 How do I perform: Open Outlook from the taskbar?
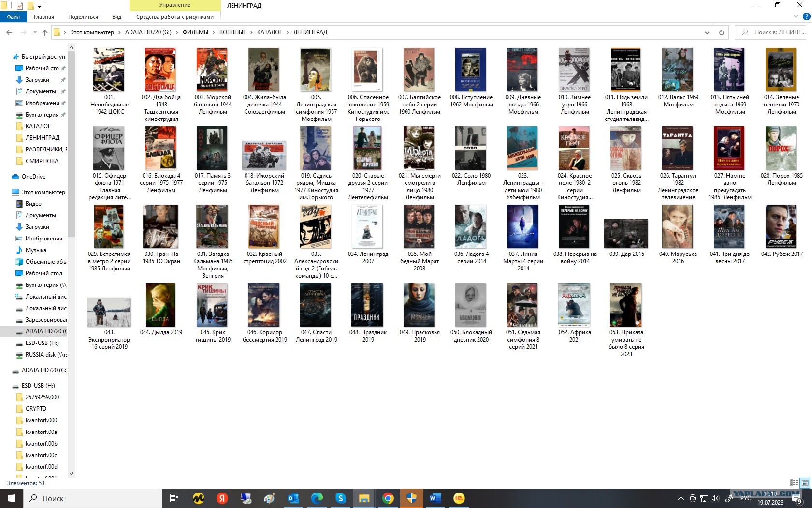tap(293, 498)
